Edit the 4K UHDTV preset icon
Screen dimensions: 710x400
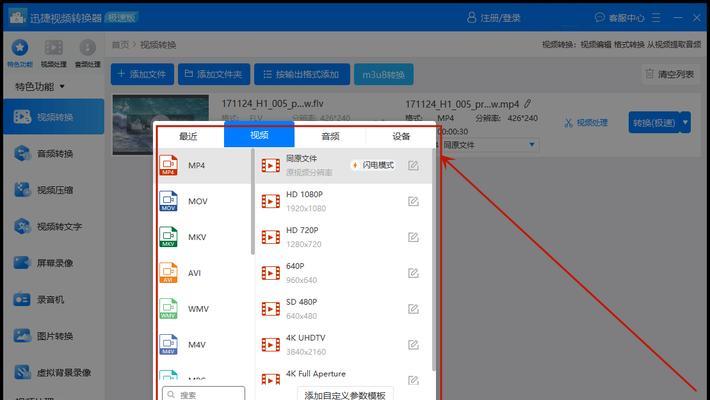(413, 345)
